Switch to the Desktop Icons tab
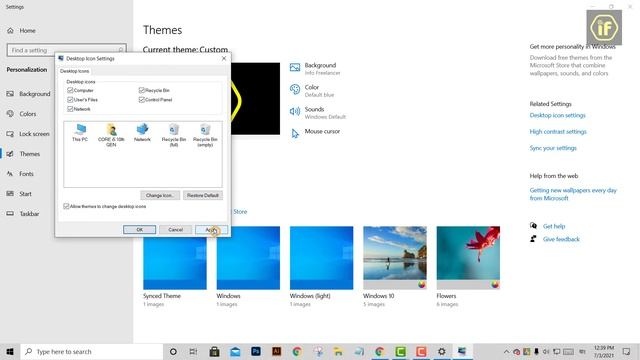Screen dimensions: 640x360 click(75, 71)
